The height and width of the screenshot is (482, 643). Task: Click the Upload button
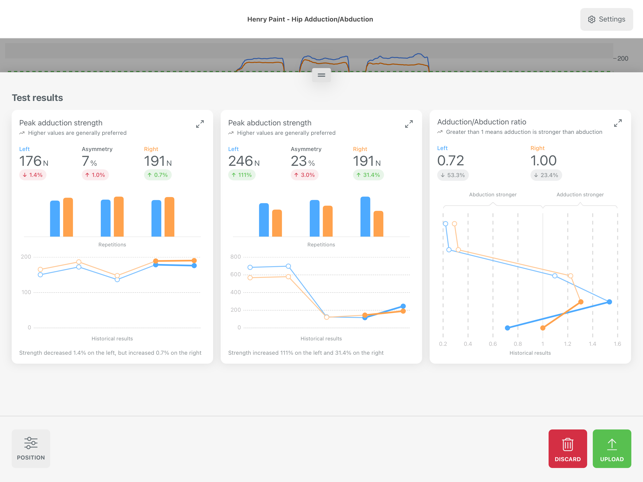(x=611, y=448)
